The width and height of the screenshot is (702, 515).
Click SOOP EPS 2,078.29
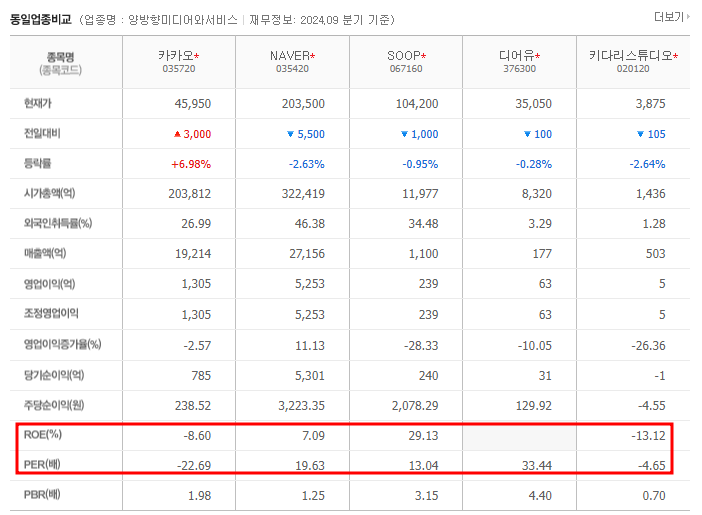tap(415, 406)
